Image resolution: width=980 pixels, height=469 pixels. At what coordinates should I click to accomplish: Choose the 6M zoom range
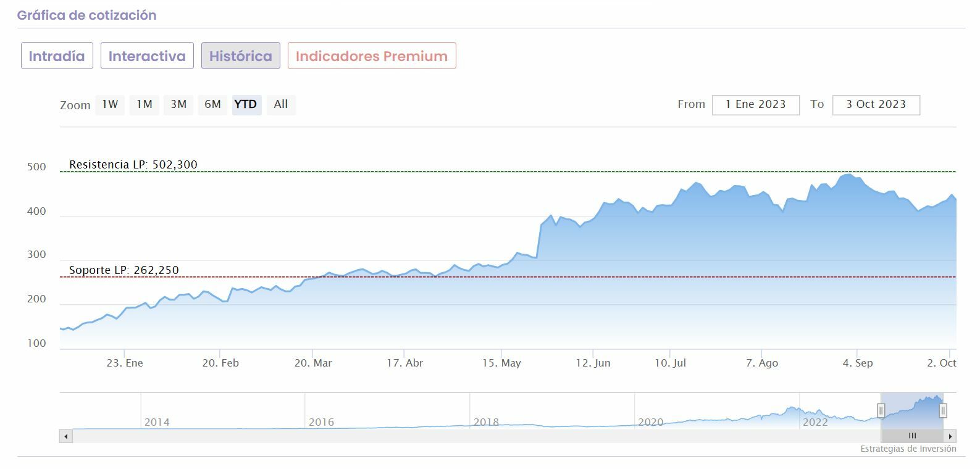click(212, 104)
